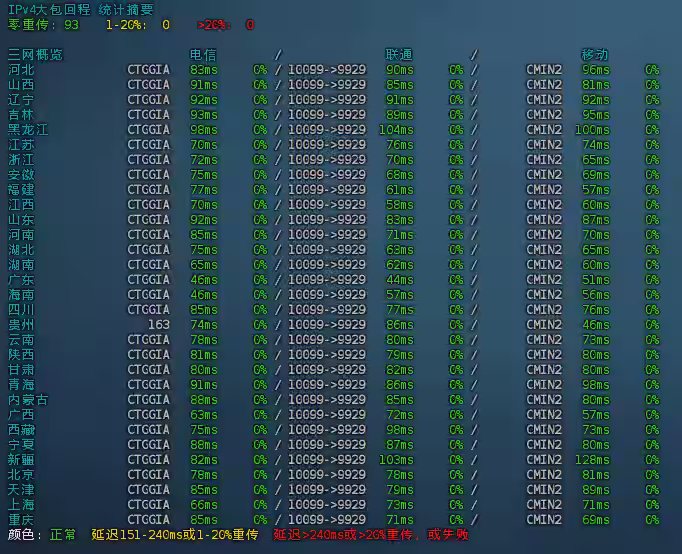Screen dimensions: 682x554
Task: Select the 云南 province label
Action: pos(21,340)
